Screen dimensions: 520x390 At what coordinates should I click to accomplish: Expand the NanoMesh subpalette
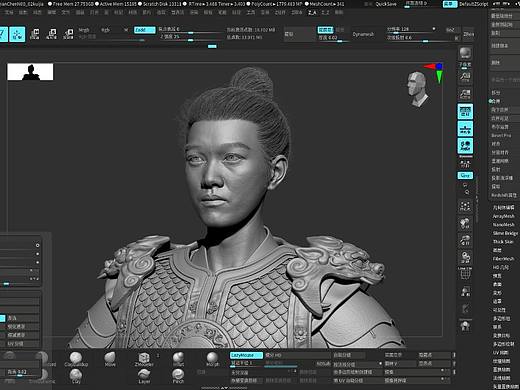point(503,225)
